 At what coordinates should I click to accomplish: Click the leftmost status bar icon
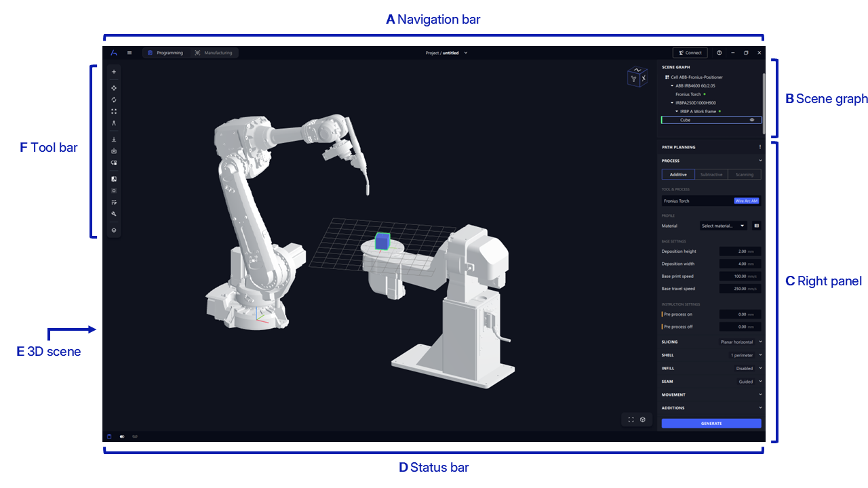point(109,436)
